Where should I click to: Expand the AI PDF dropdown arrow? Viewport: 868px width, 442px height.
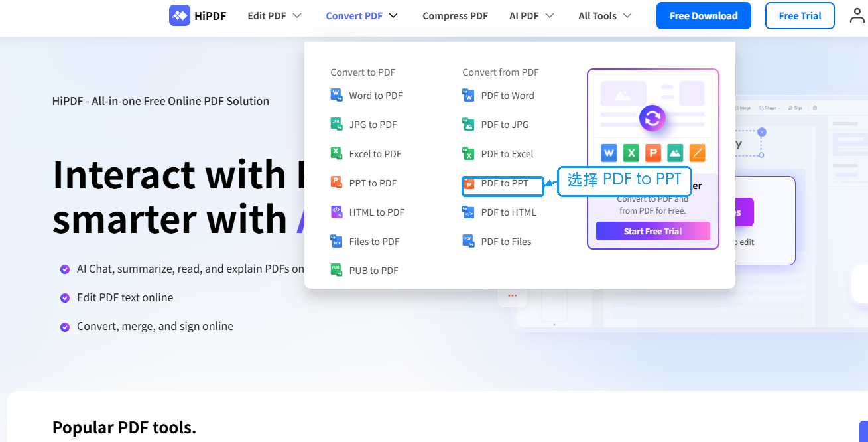(x=549, y=15)
